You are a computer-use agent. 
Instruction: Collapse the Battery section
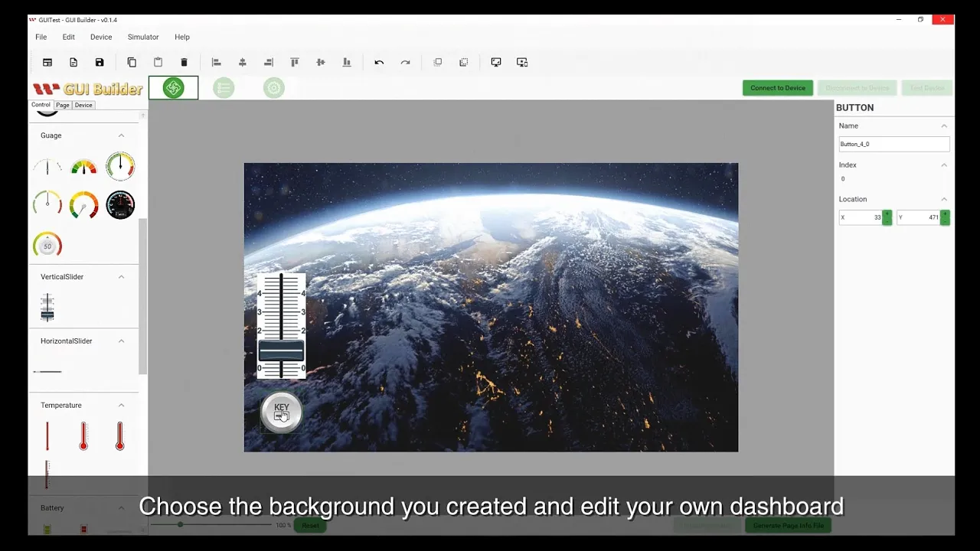point(121,508)
